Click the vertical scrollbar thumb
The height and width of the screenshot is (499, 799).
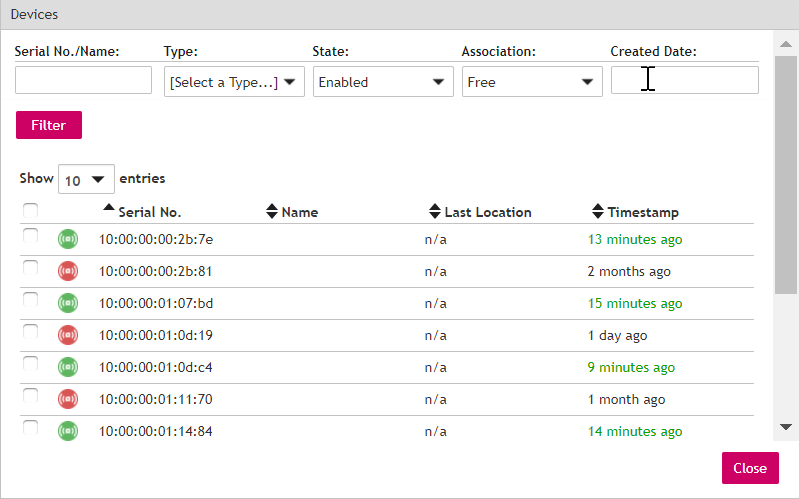[786, 165]
